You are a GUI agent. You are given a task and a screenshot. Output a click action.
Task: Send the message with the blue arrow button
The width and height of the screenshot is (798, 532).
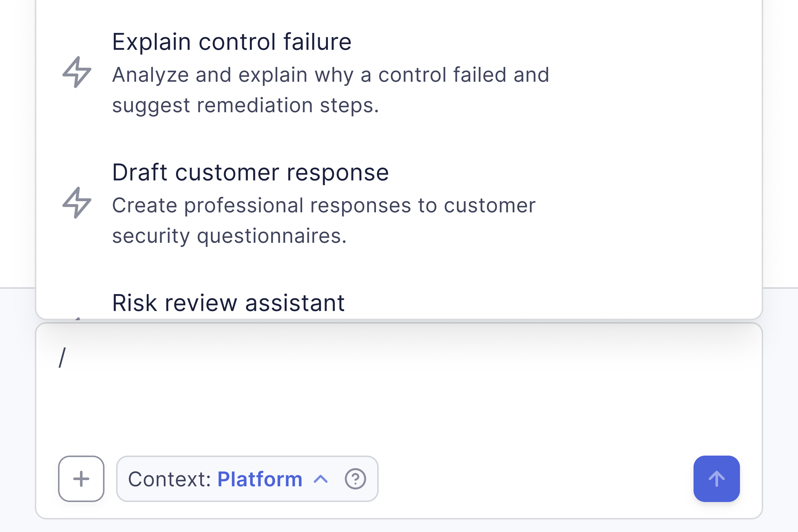[x=716, y=479]
